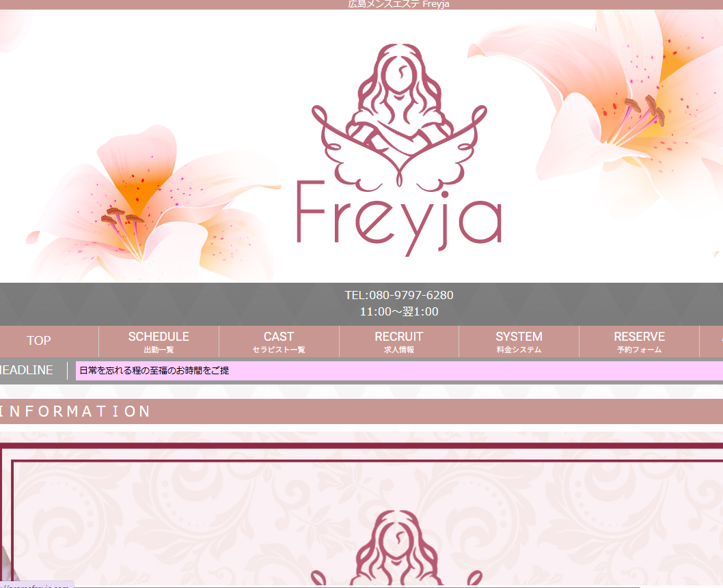View the SYSTEM 料金システム page
Screen dimensions: 723x588
(x=519, y=341)
